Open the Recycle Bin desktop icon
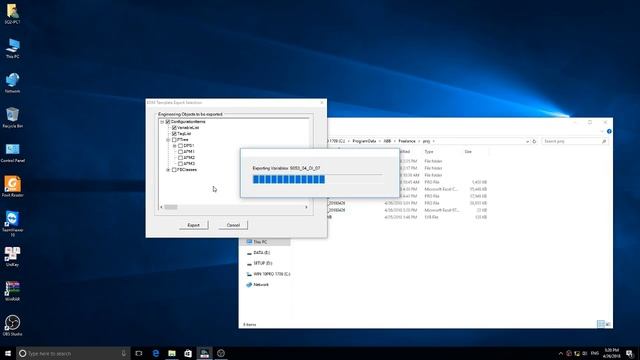The width and height of the screenshot is (640, 360). pyautogui.click(x=12, y=118)
